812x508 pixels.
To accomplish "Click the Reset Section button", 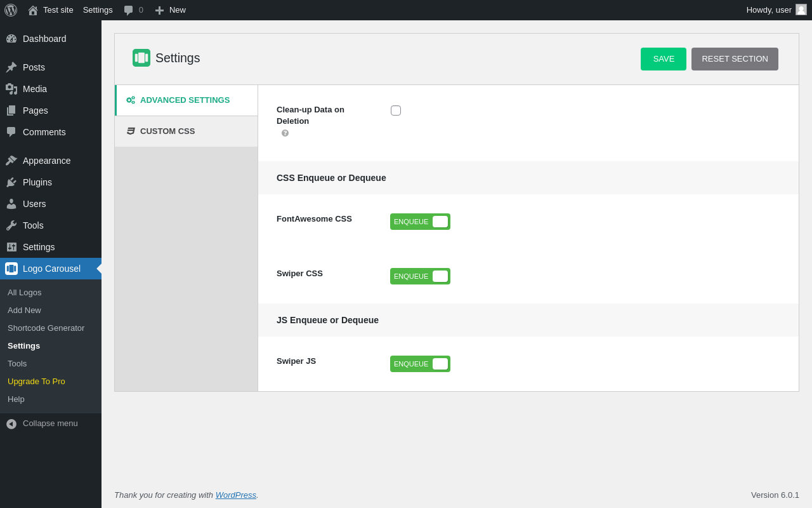I will (735, 59).
